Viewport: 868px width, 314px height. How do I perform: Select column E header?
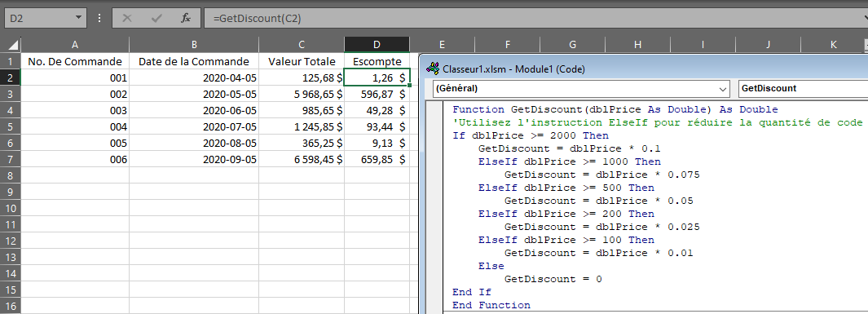tap(442, 45)
